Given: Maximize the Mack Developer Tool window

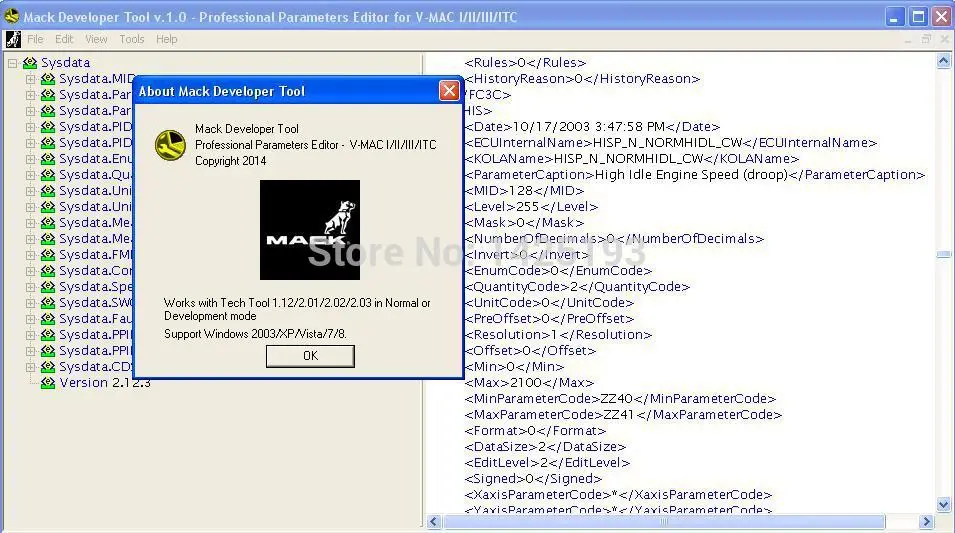Looking at the screenshot, I should point(918,16).
